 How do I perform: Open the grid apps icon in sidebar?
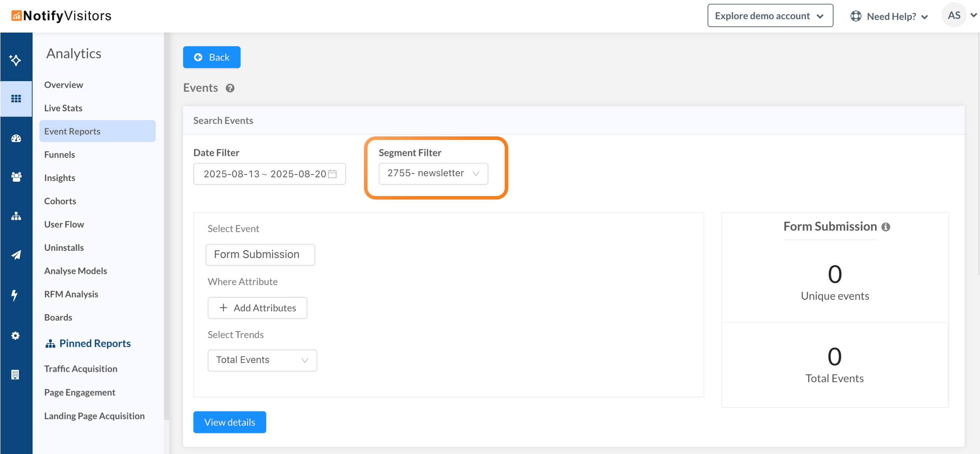coord(16,99)
